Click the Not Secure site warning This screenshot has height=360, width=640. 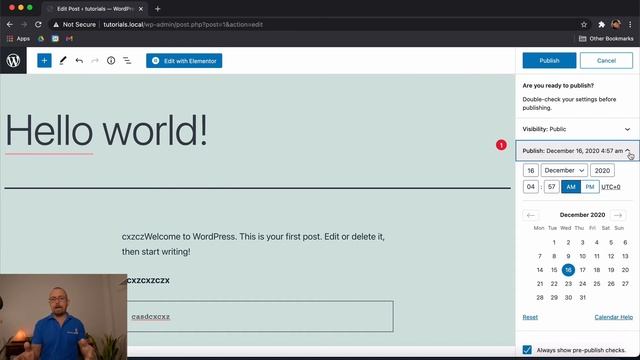pos(74,24)
